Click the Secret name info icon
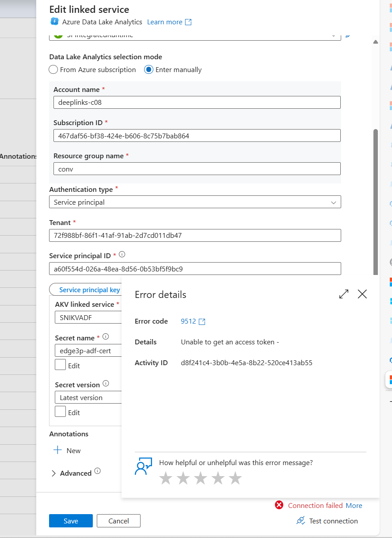Image resolution: width=392 pixels, height=538 pixels. pyautogui.click(x=106, y=337)
